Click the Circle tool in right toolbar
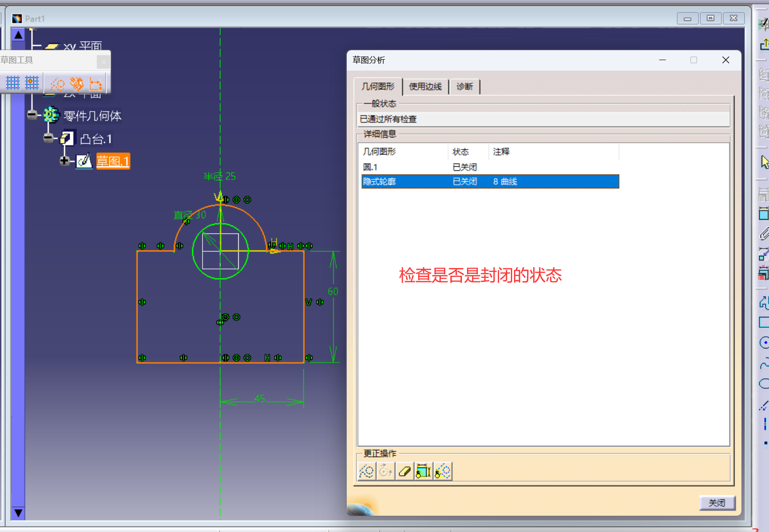The width and height of the screenshot is (769, 532). click(x=764, y=343)
